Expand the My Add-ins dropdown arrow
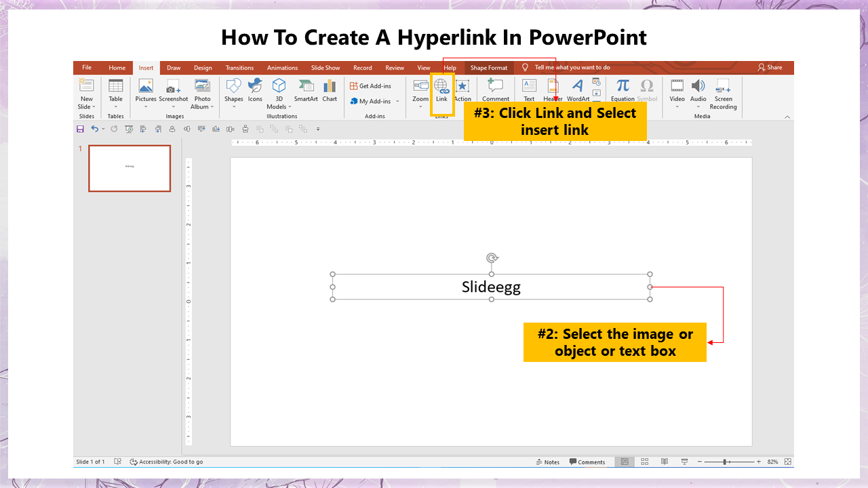The image size is (868, 488). pyautogui.click(x=397, y=102)
